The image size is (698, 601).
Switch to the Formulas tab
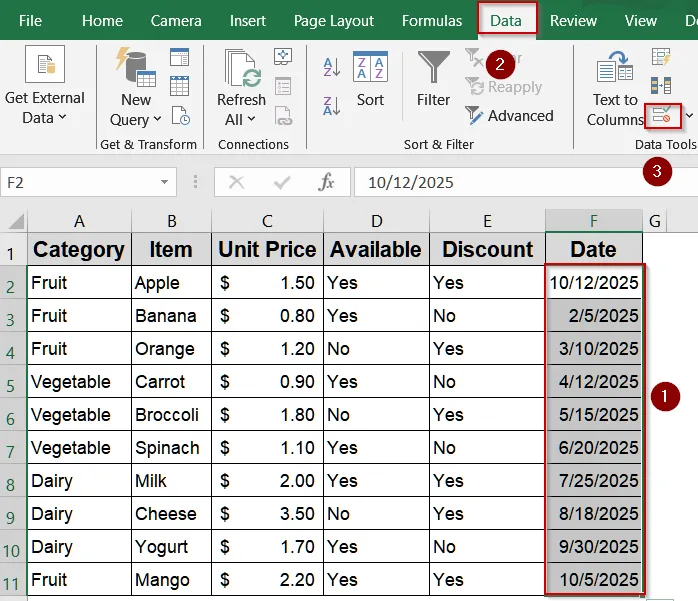click(x=432, y=20)
